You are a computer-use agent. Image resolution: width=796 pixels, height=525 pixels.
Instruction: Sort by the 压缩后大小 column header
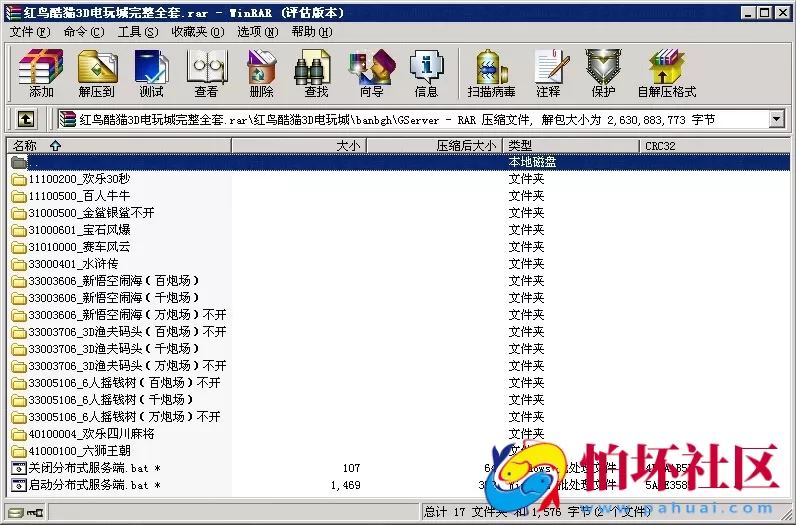434,146
